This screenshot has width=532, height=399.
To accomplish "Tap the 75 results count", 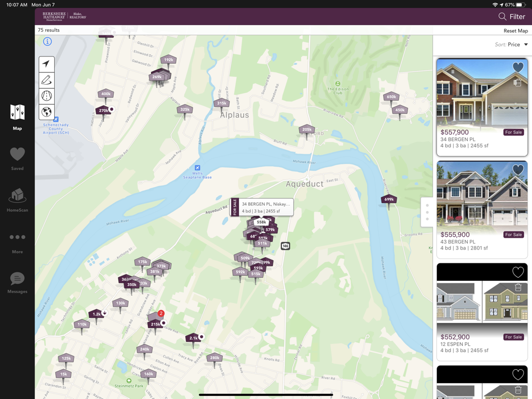I will (x=48, y=30).
